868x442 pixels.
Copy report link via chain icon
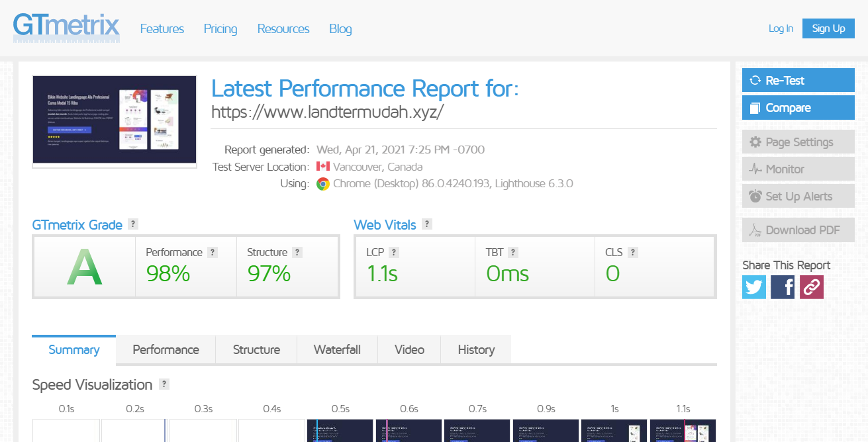pos(812,287)
